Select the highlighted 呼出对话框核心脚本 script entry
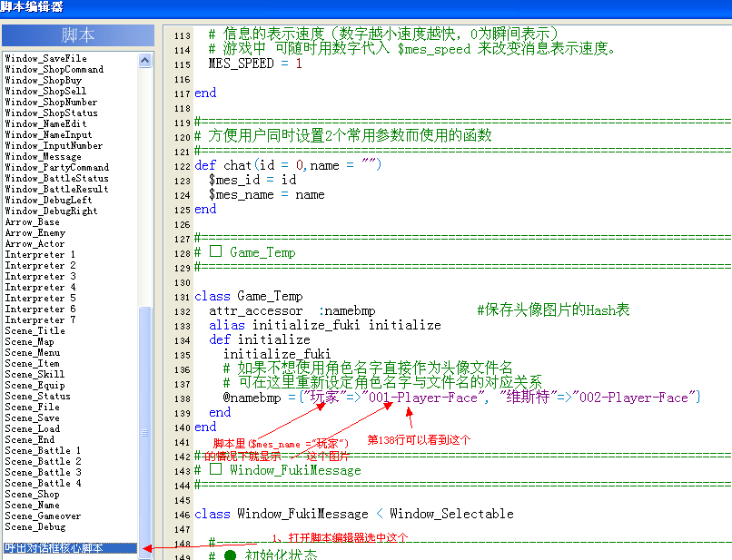 (71, 548)
